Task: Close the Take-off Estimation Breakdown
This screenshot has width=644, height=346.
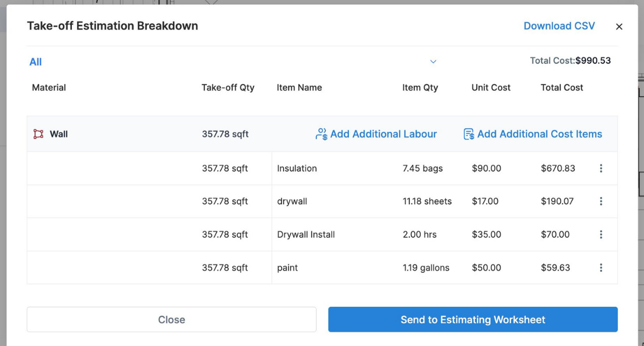Action: (x=171, y=319)
